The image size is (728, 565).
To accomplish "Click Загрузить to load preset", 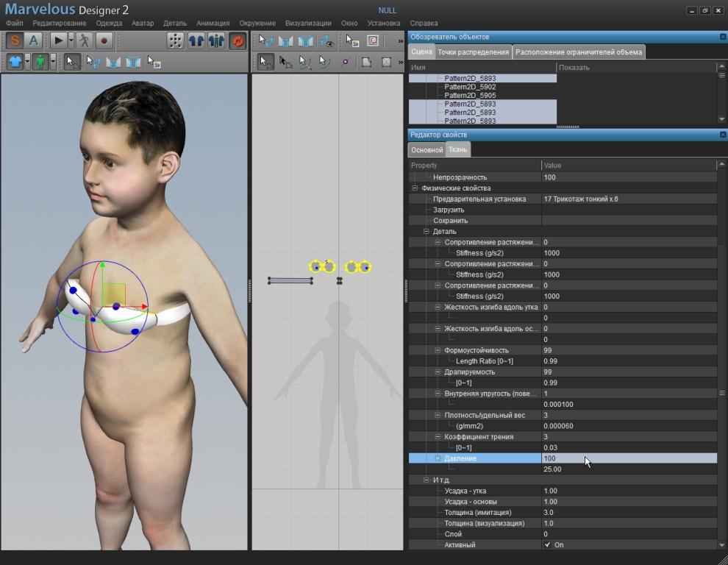I will pyautogui.click(x=449, y=210).
